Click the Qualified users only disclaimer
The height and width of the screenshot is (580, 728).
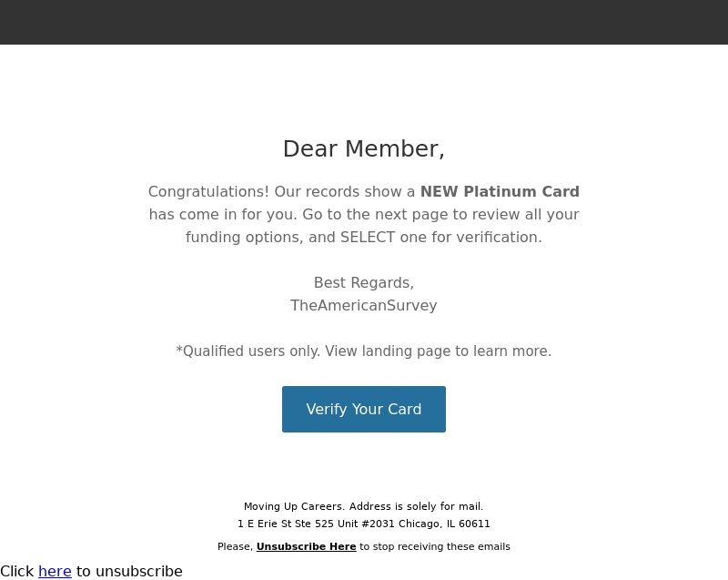click(x=363, y=351)
